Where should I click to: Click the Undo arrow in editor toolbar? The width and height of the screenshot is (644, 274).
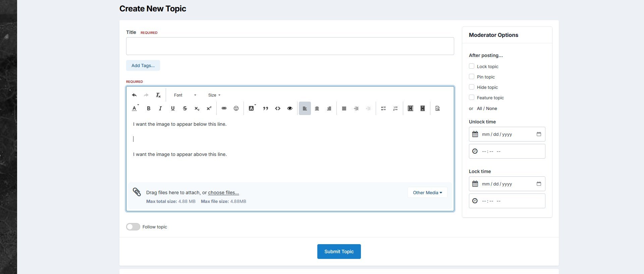pos(134,95)
